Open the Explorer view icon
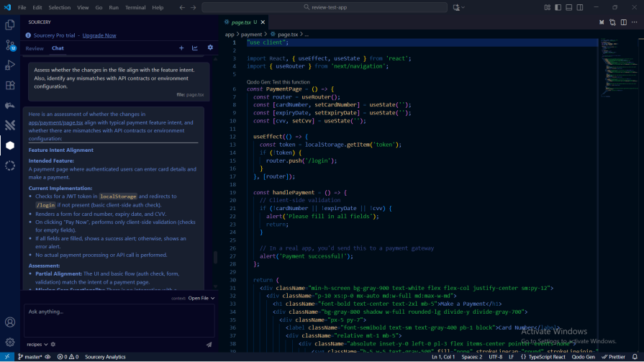644x362 pixels. coord(10,24)
